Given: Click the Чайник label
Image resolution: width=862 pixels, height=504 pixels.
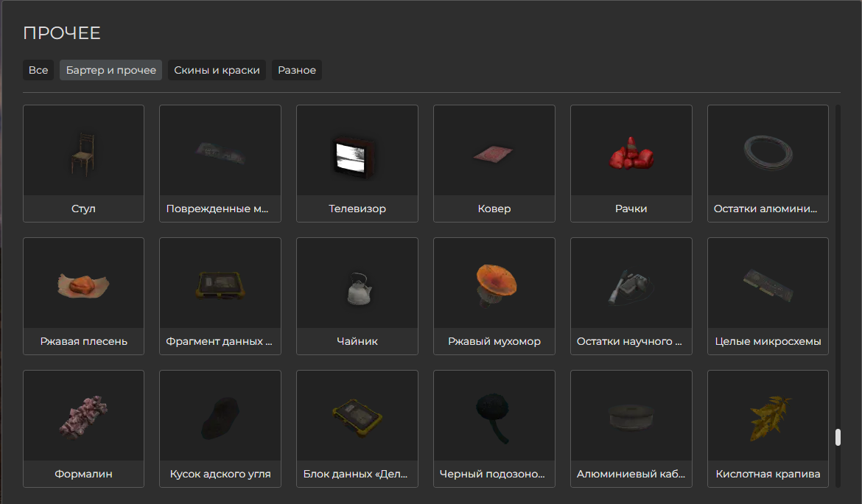Looking at the screenshot, I should [x=357, y=341].
